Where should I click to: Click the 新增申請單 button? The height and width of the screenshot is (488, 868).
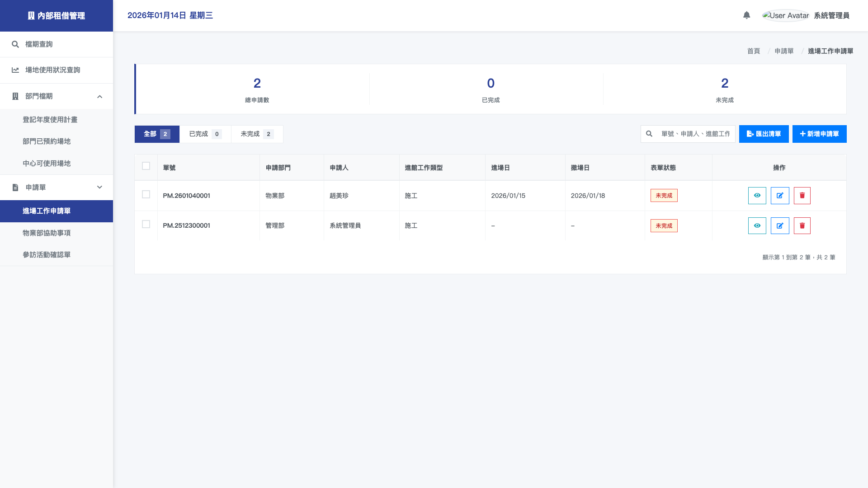coord(819,134)
